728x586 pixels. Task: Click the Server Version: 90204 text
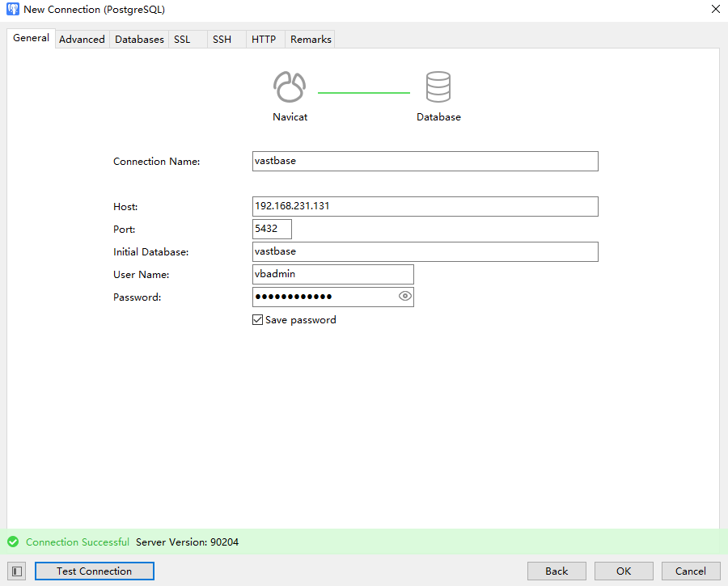click(187, 542)
